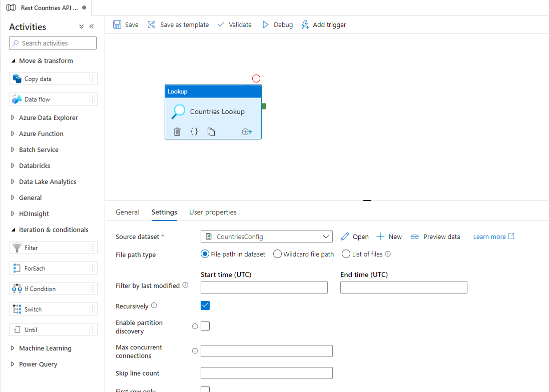Open the Source dataset CountriesConfig dropdown
549x392 pixels.
266,236
